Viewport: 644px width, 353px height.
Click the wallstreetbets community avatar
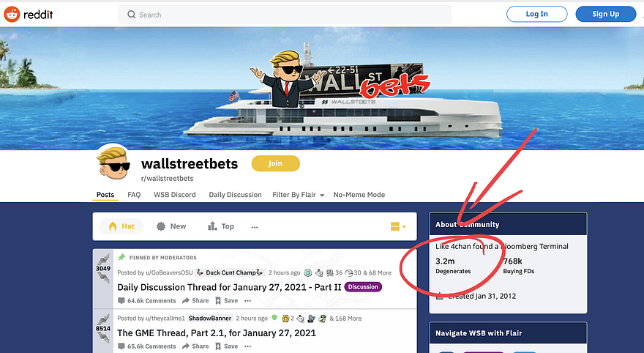pos(113,163)
